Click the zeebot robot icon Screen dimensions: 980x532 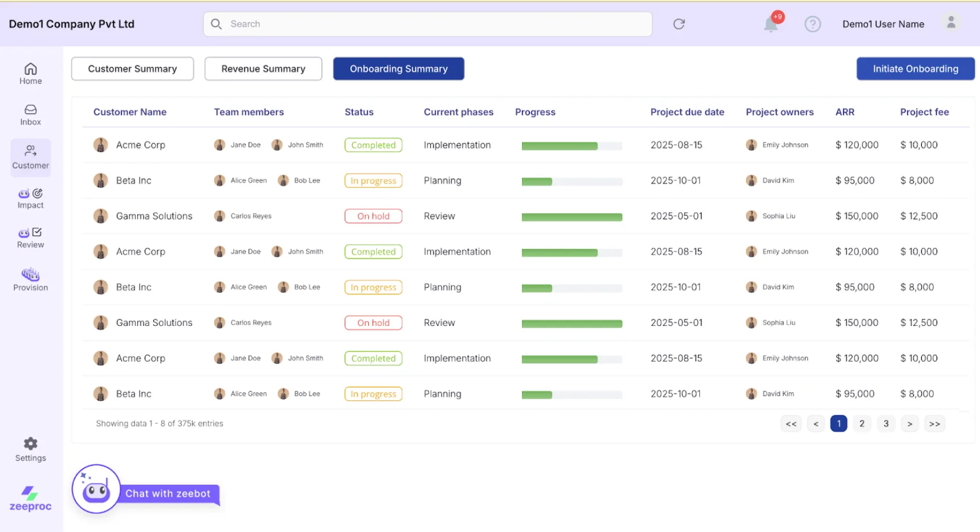[95, 489]
